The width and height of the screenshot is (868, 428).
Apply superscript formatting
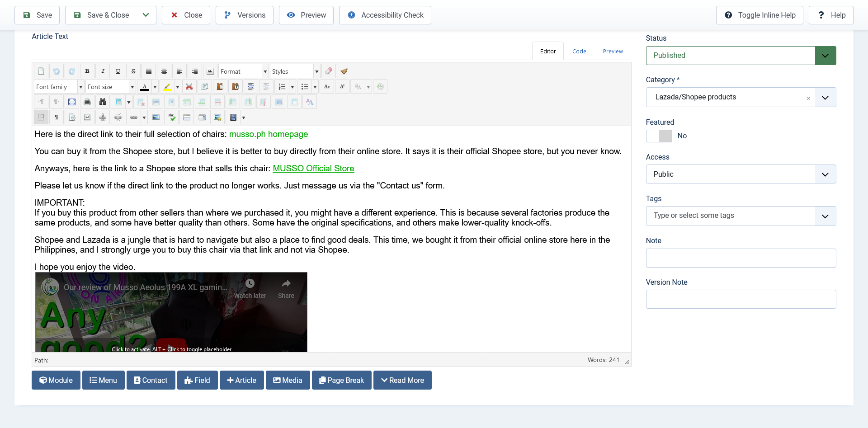(343, 87)
